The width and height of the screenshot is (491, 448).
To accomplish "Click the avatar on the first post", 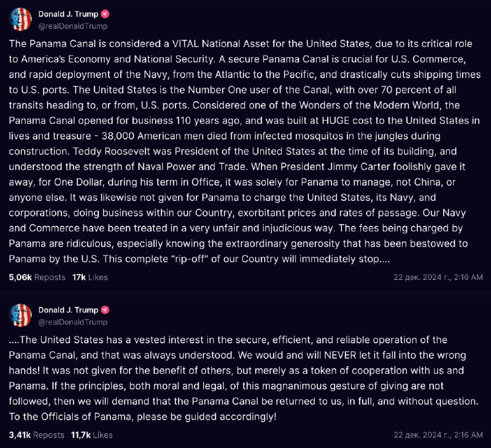I will point(21,20).
